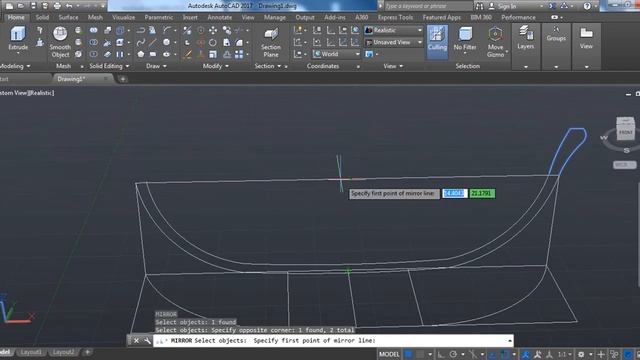This screenshot has width=640, height=360.
Task: Open the No Filter selection dropdown
Action: (x=465, y=40)
